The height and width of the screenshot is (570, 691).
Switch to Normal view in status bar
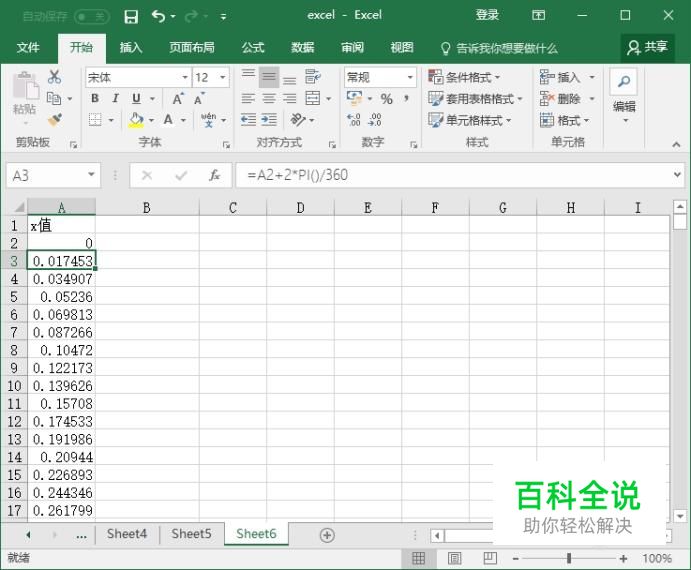pos(418,559)
